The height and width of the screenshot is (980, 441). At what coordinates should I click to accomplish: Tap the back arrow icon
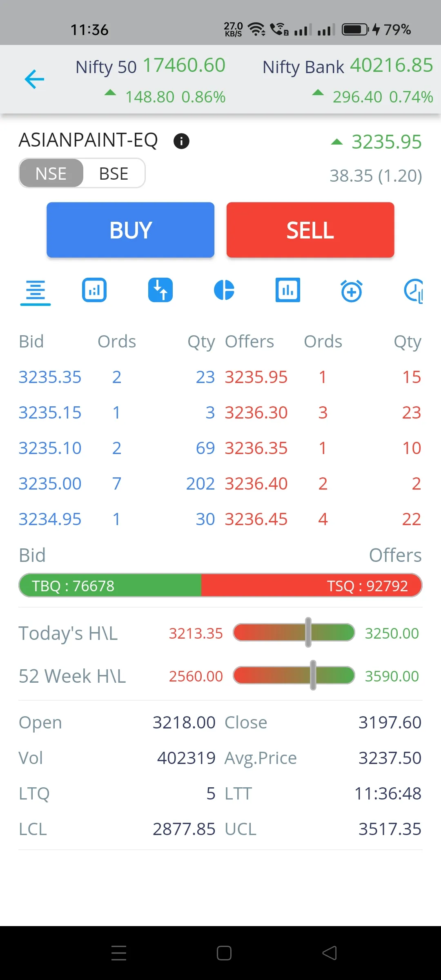(34, 79)
